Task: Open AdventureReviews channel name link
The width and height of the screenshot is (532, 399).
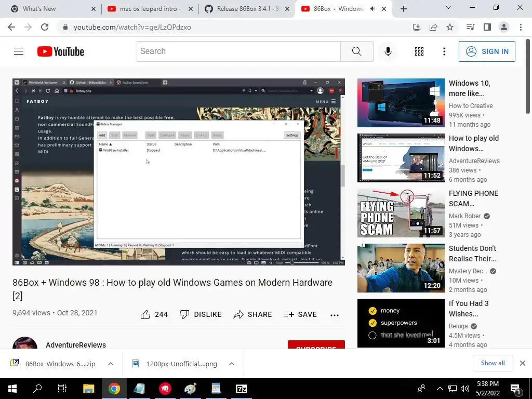Action: tap(76, 345)
